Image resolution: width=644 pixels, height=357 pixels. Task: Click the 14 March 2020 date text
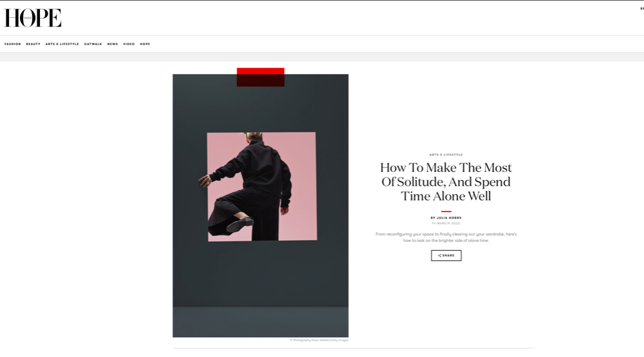pyautogui.click(x=446, y=223)
